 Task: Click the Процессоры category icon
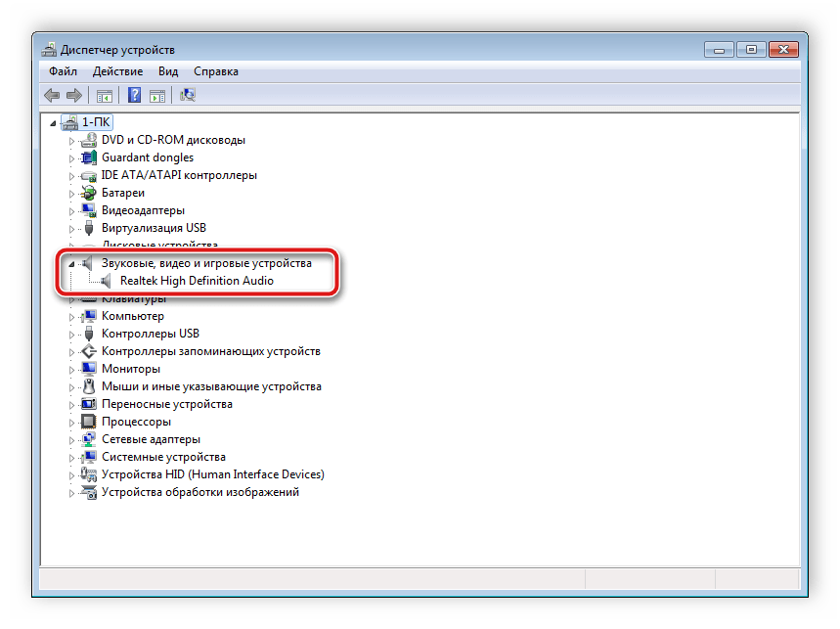coord(90,422)
